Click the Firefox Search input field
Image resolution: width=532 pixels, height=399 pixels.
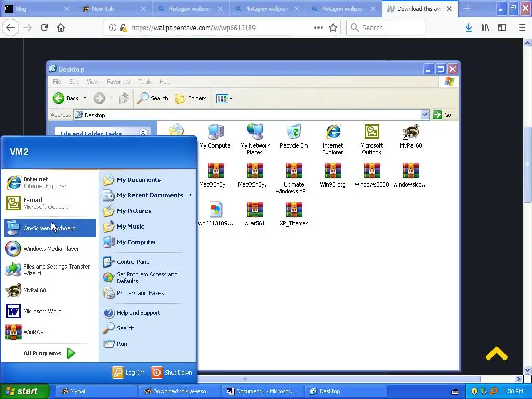(x=386, y=28)
